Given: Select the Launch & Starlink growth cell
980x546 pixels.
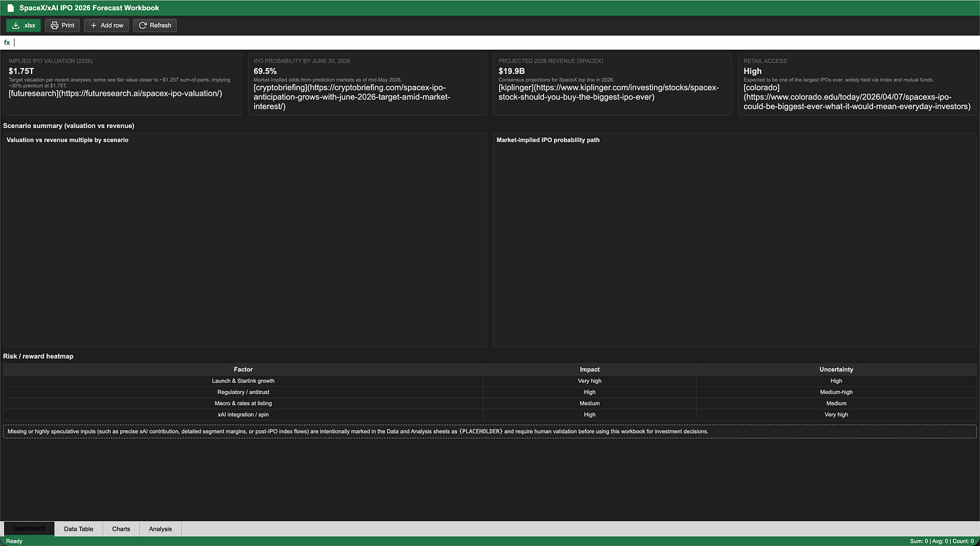Looking at the screenshot, I should [243, 381].
